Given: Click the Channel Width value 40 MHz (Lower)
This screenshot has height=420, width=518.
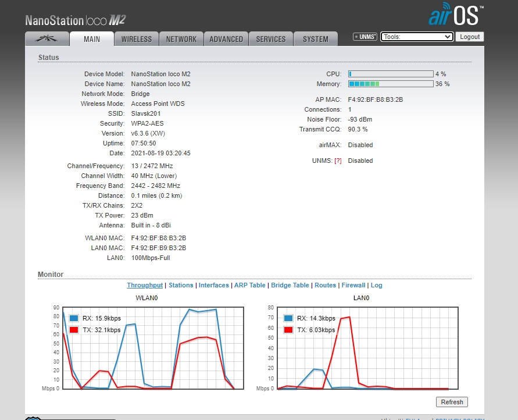Looking at the screenshot, I should 154,176.
